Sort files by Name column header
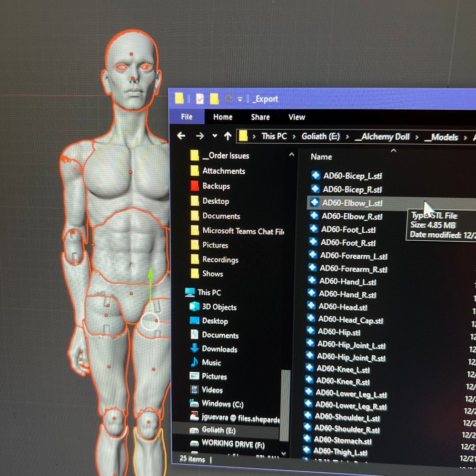 pyautogui.click(x=321, y=157)
